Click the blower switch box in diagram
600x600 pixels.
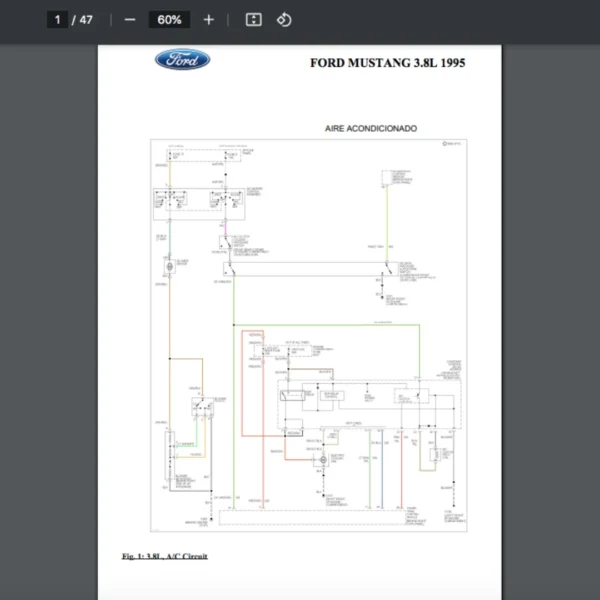[x=203, y=405]
